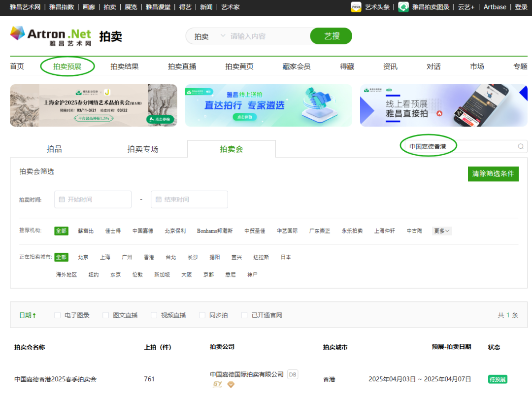The width and height of the screenshot is (532, 398).
Task: Click the 开始时间 date input
Action: (93, 199)
